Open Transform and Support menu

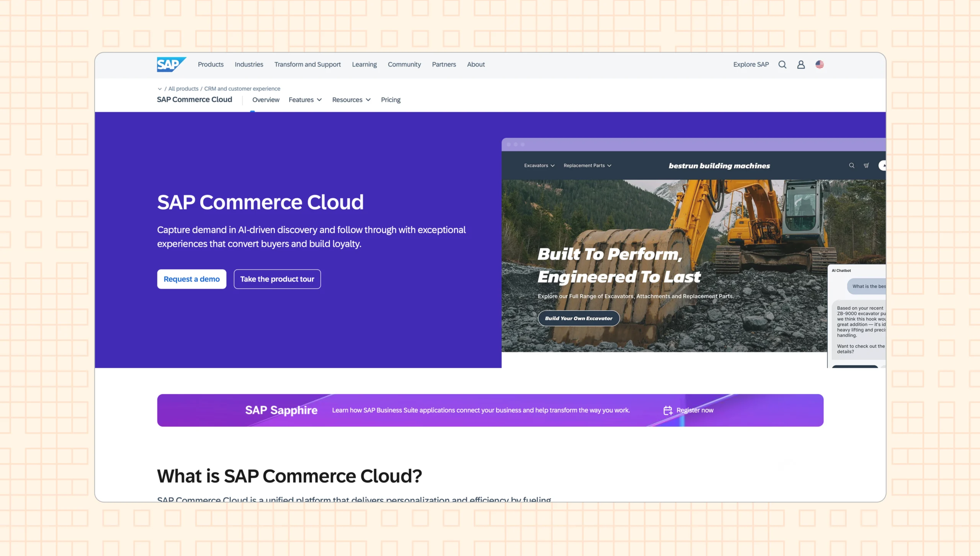click(307, 65)
